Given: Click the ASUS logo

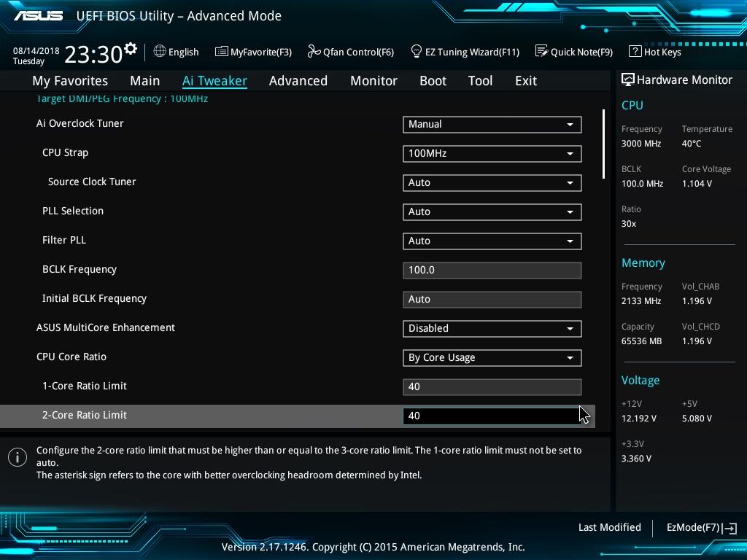Looking at the screenshot, I should 38,16.
